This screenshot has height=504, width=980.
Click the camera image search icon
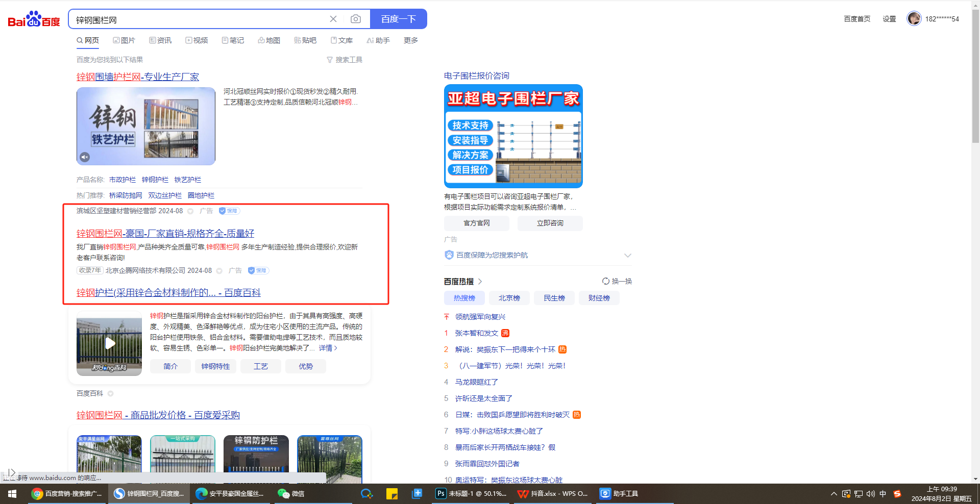[x=356, y=19]
